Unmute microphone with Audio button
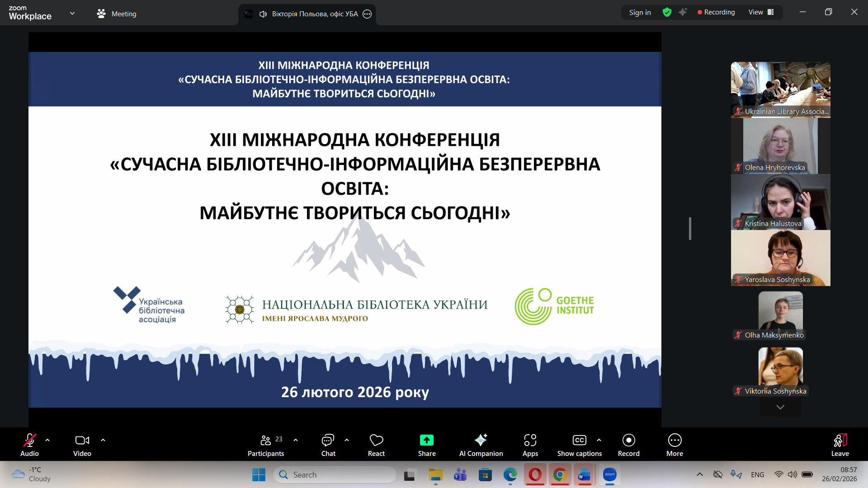 29,445
